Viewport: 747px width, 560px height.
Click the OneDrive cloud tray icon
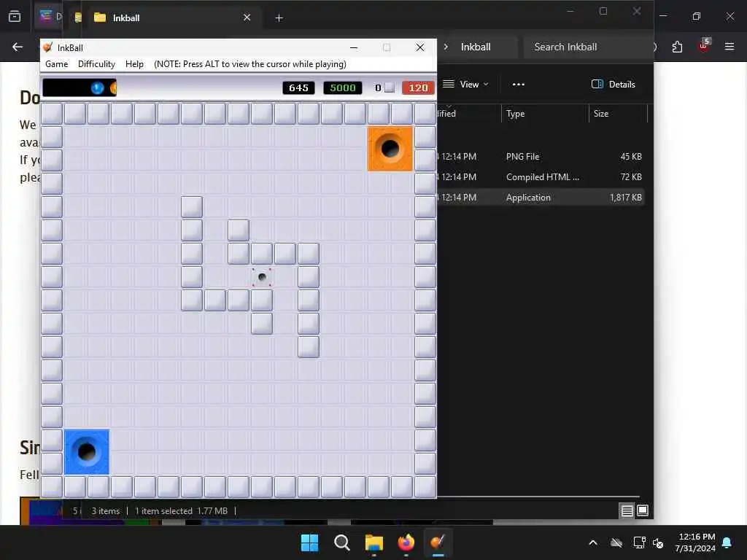click(616, 542)
